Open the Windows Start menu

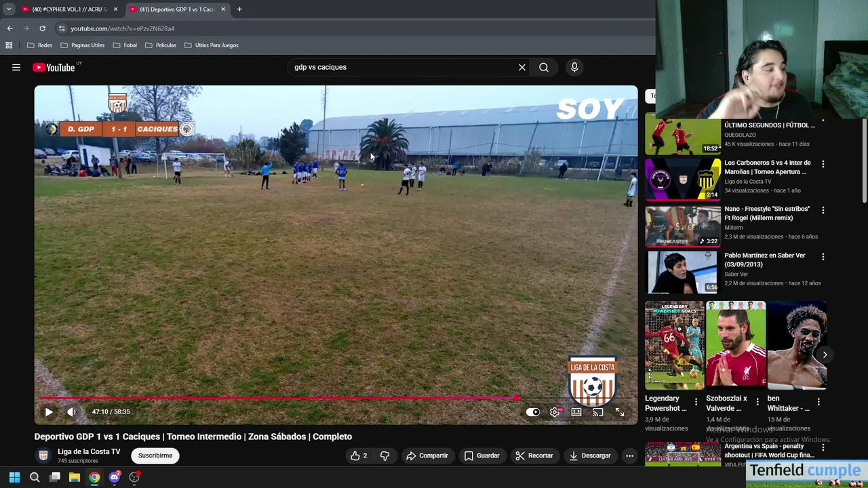click(14, 477)
